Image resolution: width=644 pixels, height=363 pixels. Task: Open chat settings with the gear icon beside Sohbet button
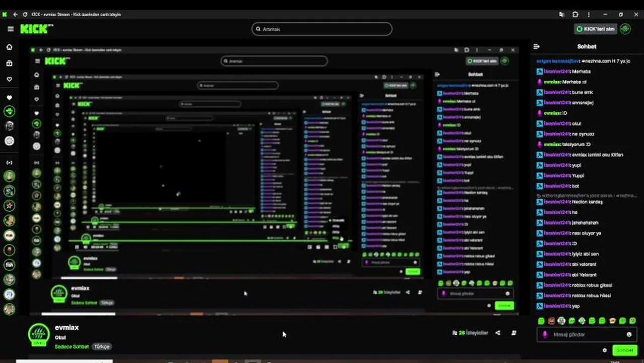tap(605, 350)
